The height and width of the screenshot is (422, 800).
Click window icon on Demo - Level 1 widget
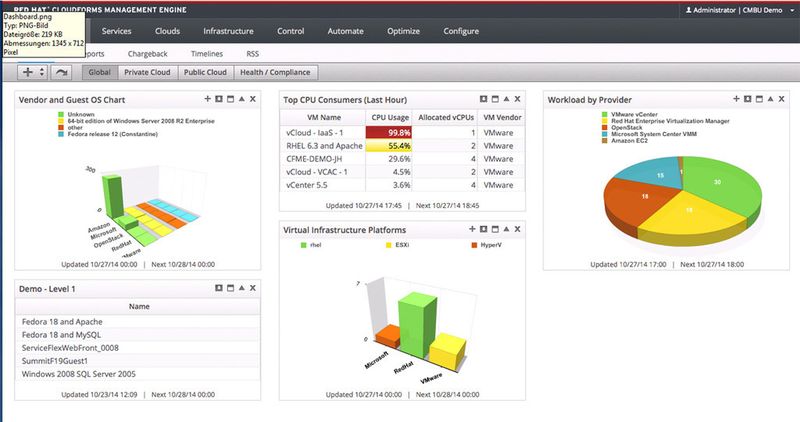point(230,288)
